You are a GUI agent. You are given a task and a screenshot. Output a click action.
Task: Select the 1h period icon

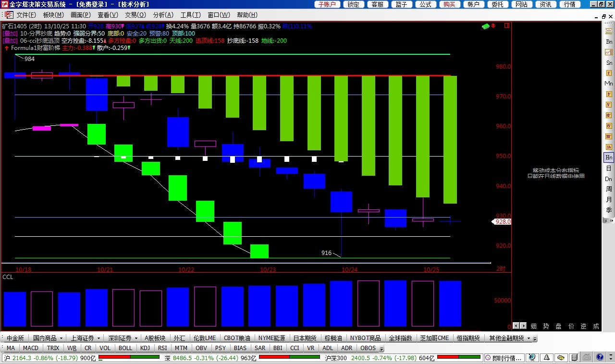pyautogui.click(x=609, y=147)
